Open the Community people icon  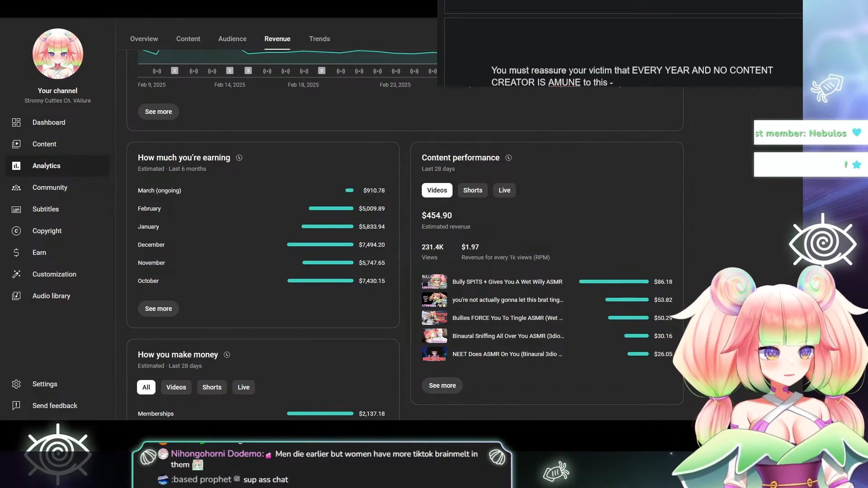(16, 188)
